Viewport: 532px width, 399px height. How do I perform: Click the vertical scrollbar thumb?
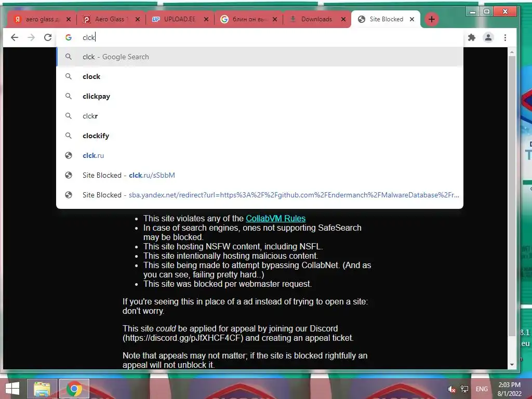pyautogui.click(x=512, y=196)
